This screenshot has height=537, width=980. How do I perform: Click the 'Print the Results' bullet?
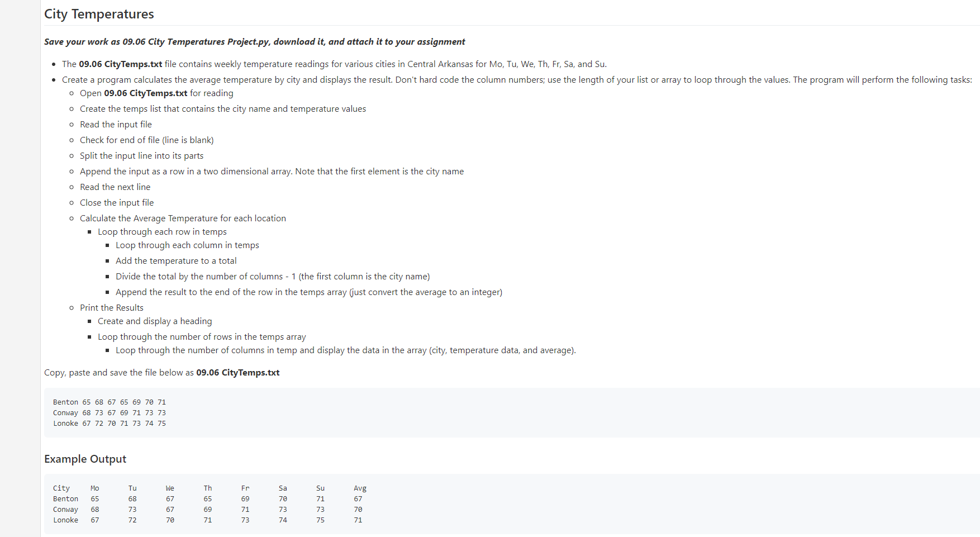(112, 308)
